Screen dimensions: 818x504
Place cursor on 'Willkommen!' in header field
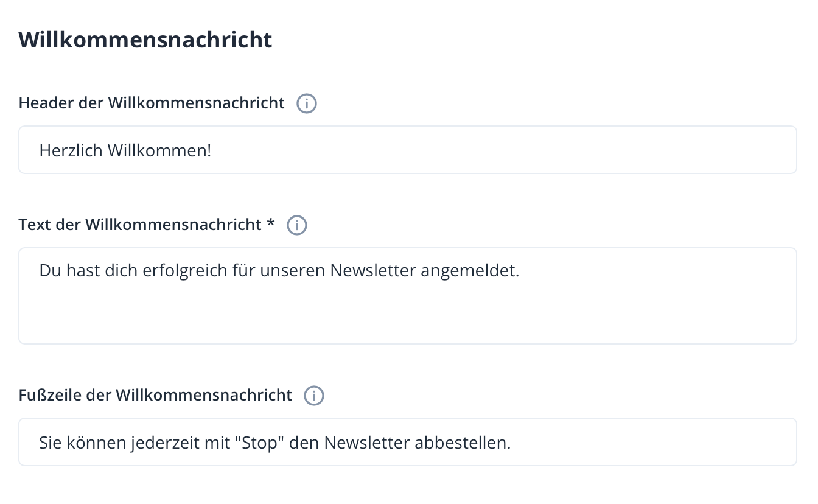(x=159, y=150)
